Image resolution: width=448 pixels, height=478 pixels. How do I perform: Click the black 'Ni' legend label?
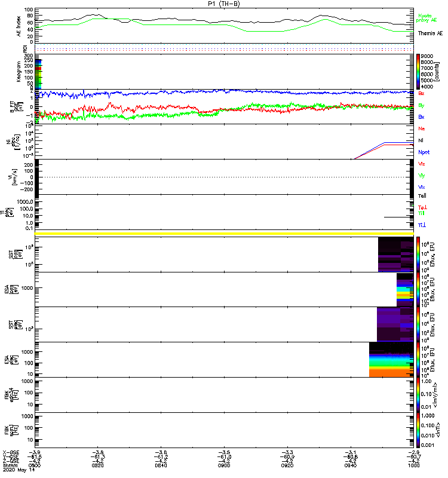click(421, 140)
